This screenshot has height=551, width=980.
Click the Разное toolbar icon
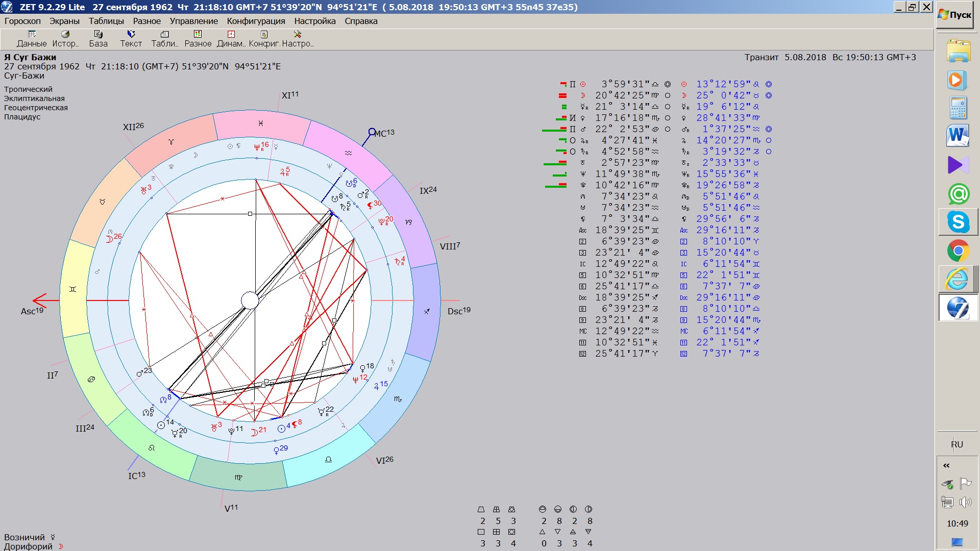[198, 38]
